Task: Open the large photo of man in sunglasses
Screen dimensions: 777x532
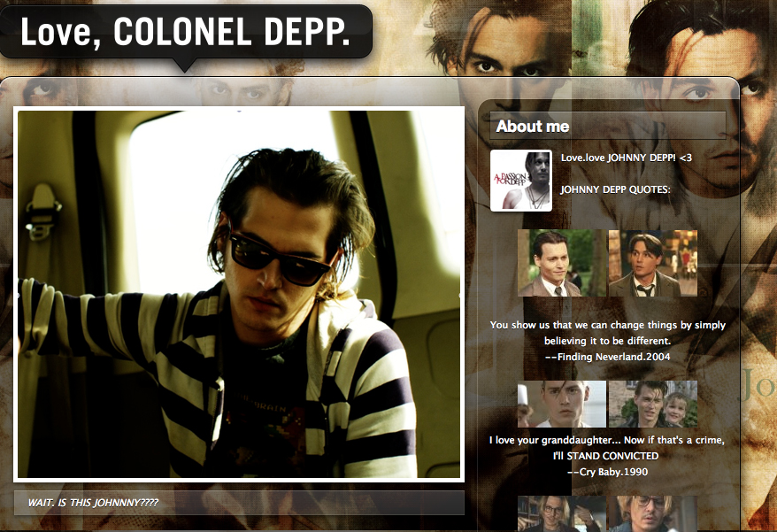Action: pos(239,294)
